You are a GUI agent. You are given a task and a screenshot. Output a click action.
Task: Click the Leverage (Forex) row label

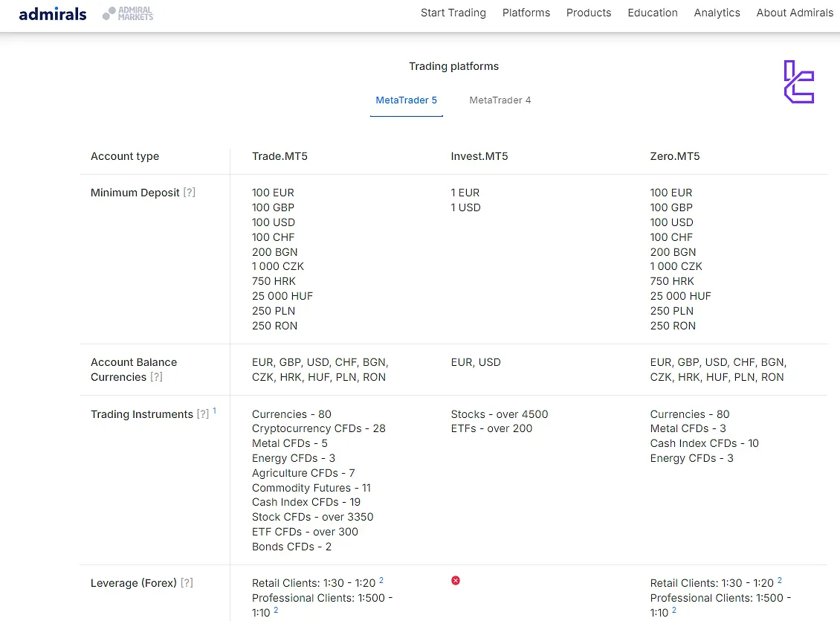pos(133,583)
